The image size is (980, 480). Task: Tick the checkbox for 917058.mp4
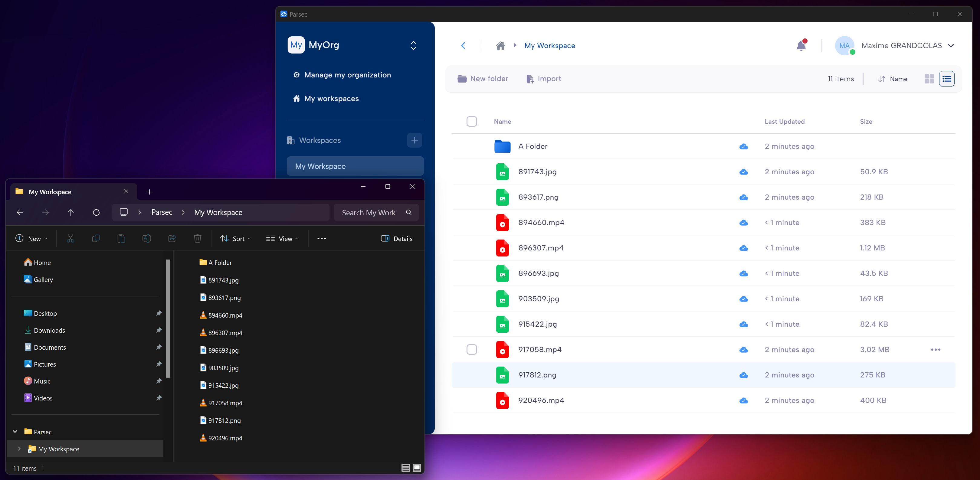coord(472,350)
